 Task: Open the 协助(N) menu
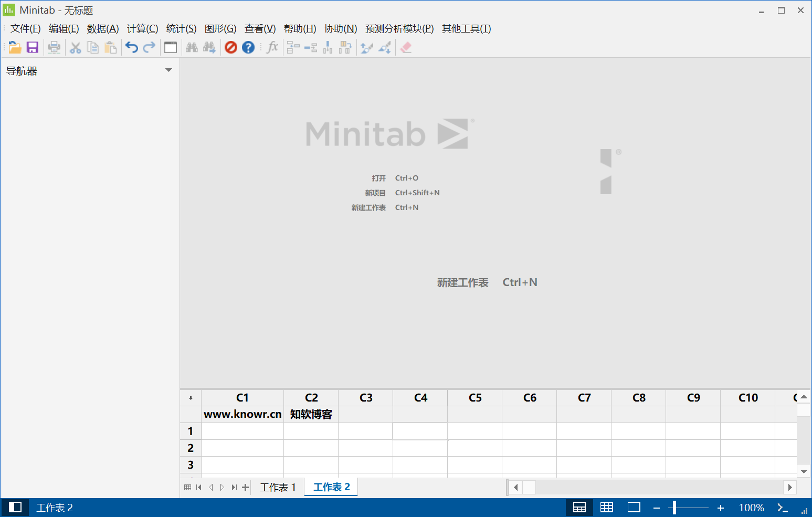pyautogui.click(x=341, y=29)
